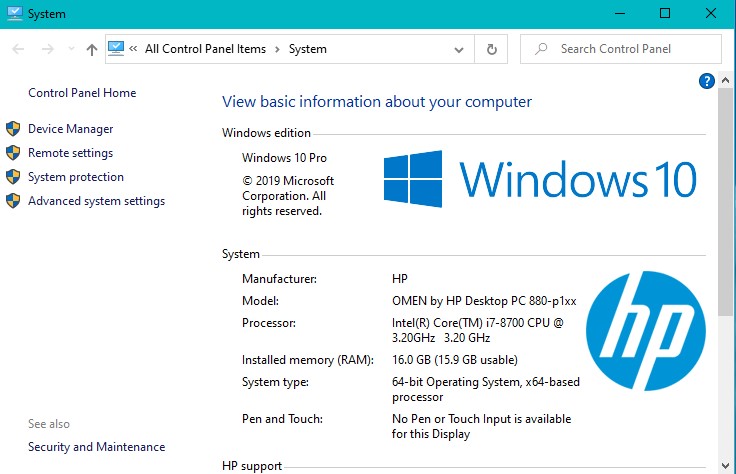Screen dimensions: 736x474
Task: Click shield icon beside Advanced system settings
Action: point(13,200)
